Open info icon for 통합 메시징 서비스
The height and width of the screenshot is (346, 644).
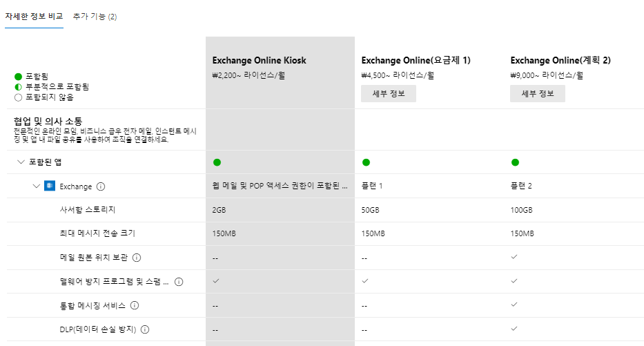pyautogui.click(x=135, y=305)
